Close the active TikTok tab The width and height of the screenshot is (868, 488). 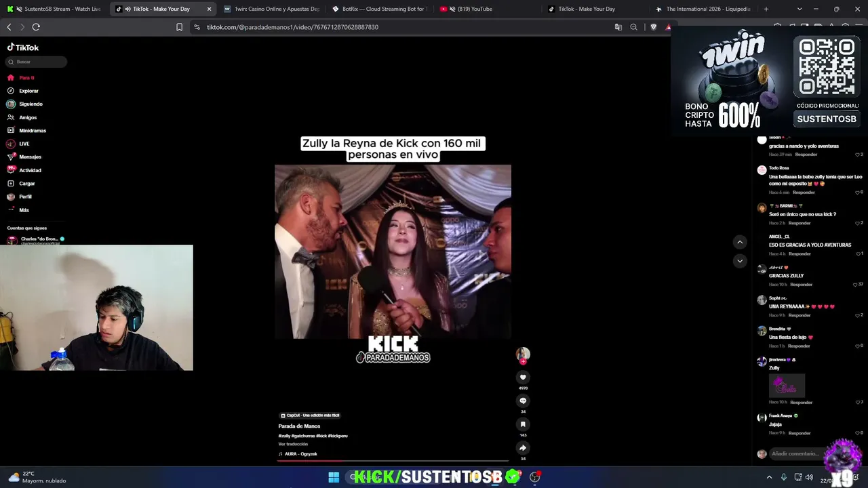[209, 9]
